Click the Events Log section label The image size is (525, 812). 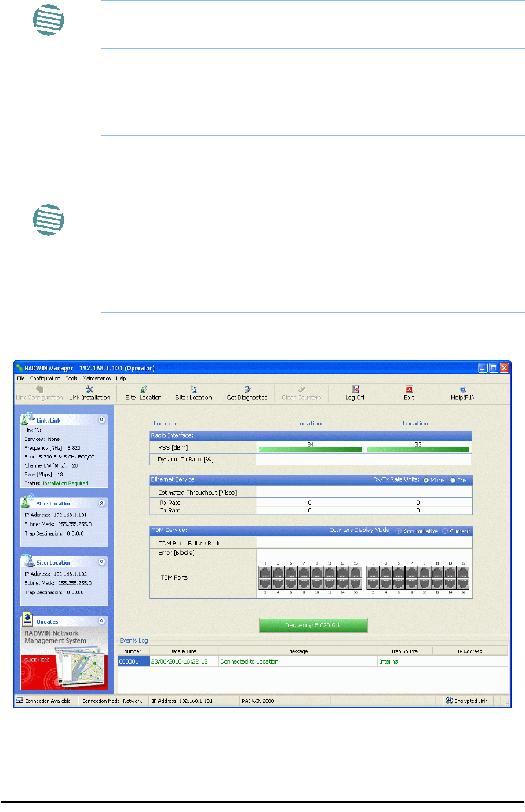coord(134,640)
